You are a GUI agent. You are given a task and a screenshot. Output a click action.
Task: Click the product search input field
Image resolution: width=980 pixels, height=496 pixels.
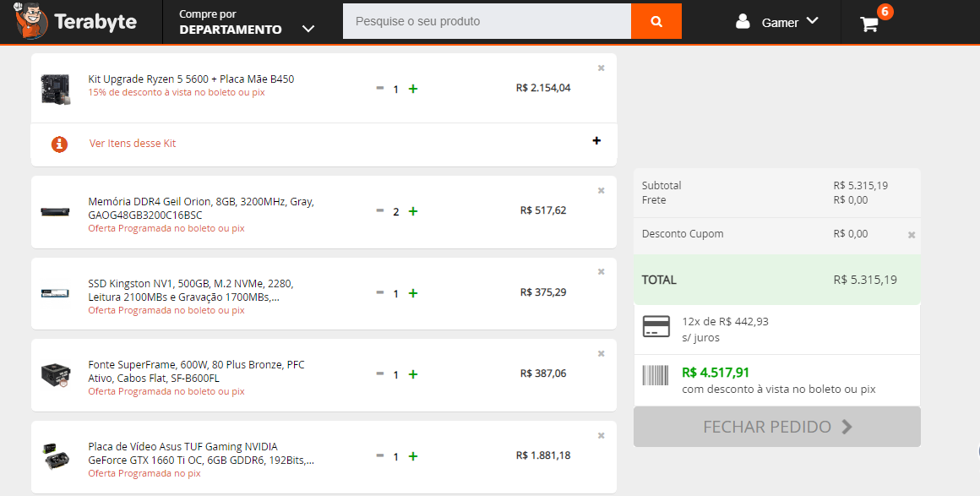click(x=487, y=21)
